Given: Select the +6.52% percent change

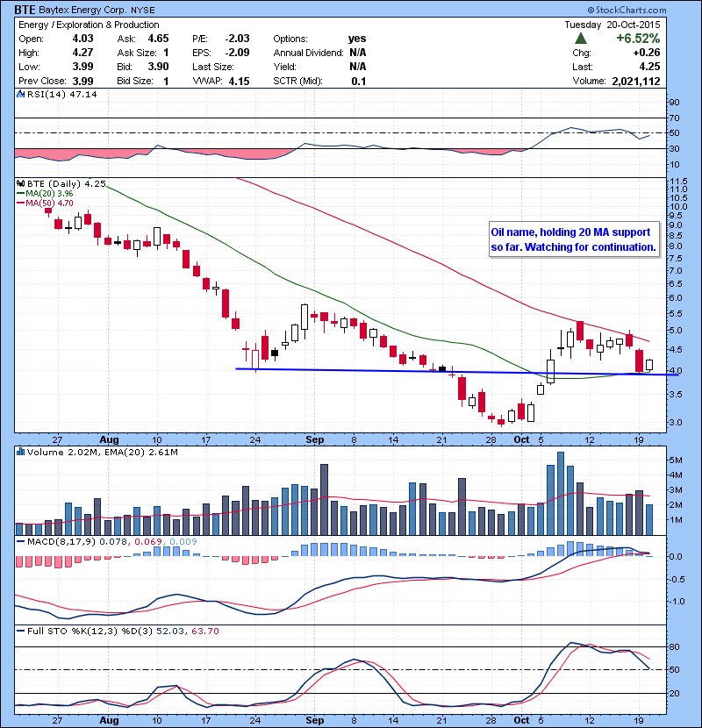Looking at the screenshot, I should 638,39.
